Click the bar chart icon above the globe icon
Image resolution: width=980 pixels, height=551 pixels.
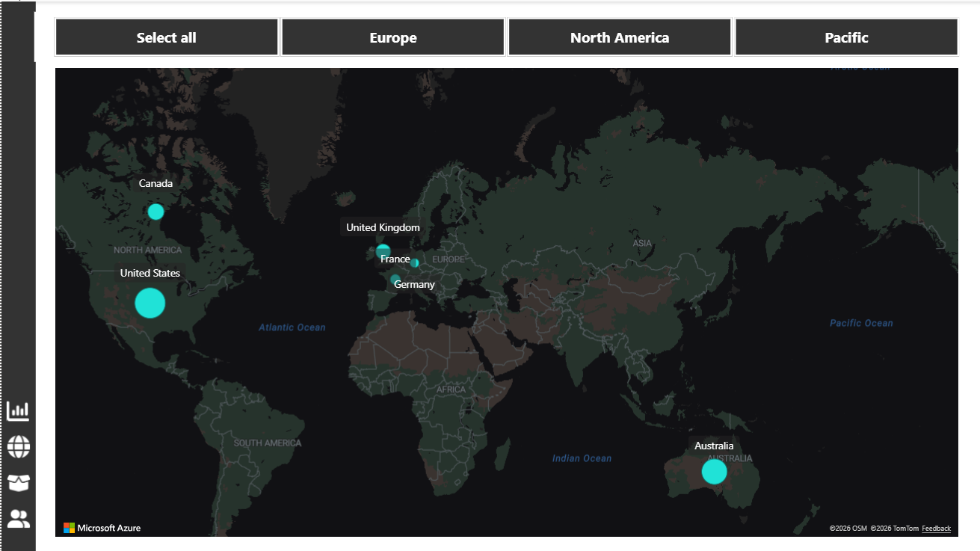[x=18, y=410]
